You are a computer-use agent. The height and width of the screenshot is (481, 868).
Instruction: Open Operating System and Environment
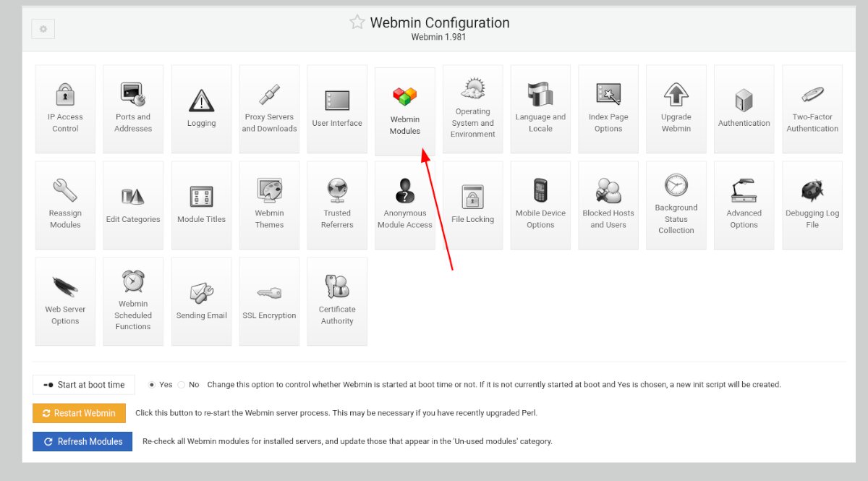[x=473, y=108]
